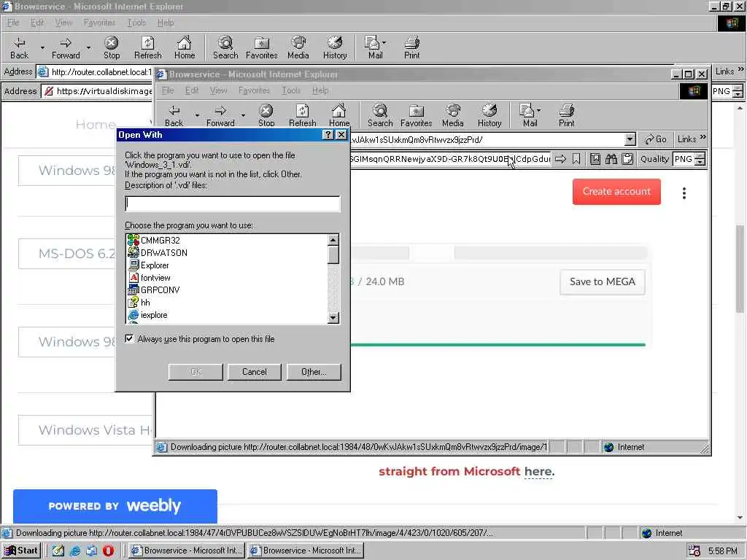Click the Powered by Weebly banner
The image size is (747, 560).
[x=115, y=506]
